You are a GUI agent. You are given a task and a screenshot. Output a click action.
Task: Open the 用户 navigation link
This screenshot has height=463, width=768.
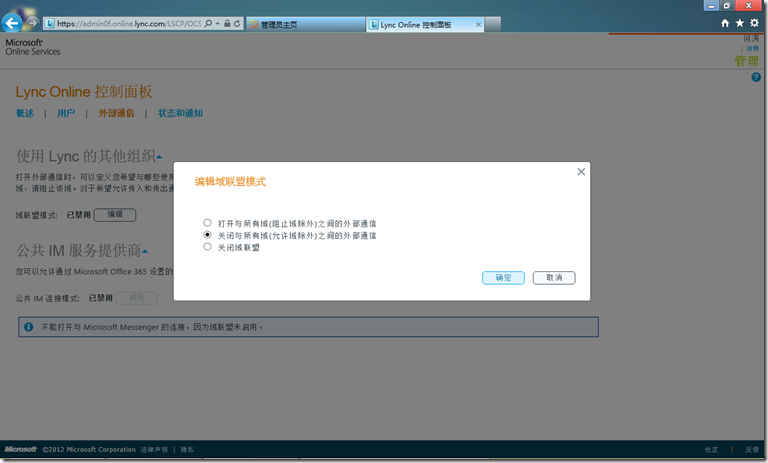pyautogui.click(x=66, y=113)
